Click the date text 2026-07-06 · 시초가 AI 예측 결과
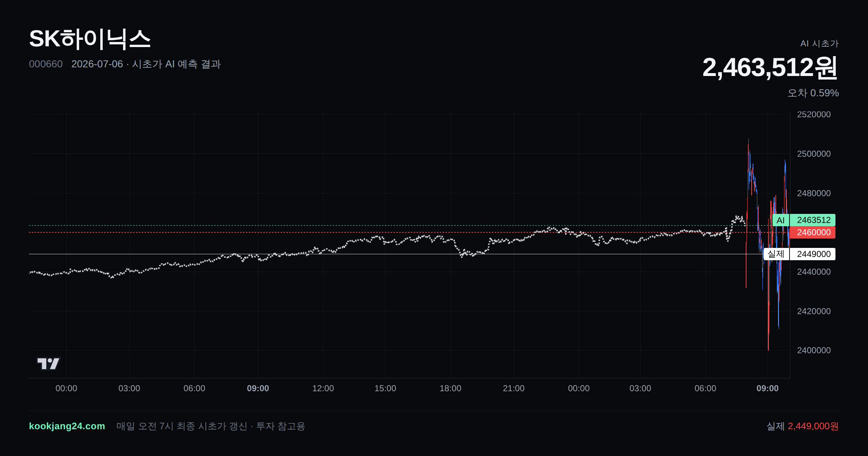868x456 pixels. 146,64
